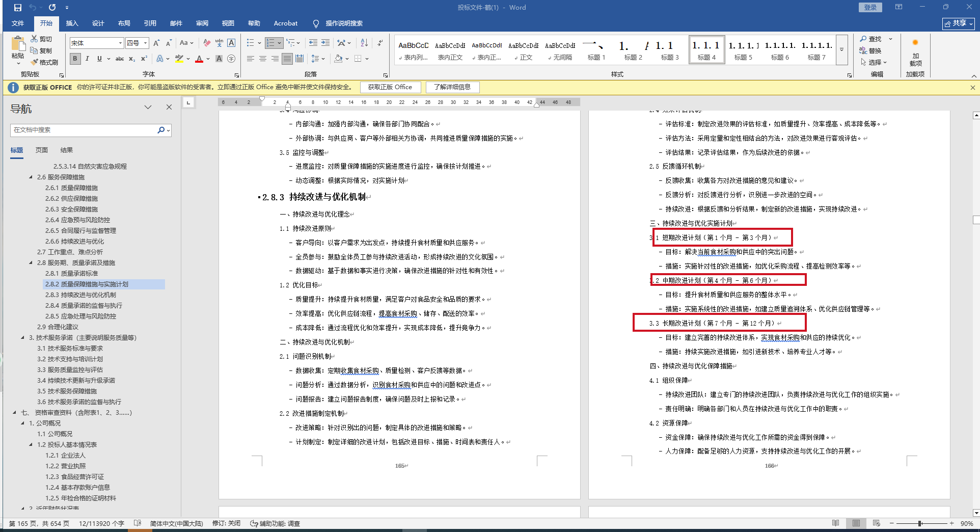Image resolution: width=980 pixels, height=532 pixels.
Task: Clear all formatting with the eraser icon
Action: point(206,43)
